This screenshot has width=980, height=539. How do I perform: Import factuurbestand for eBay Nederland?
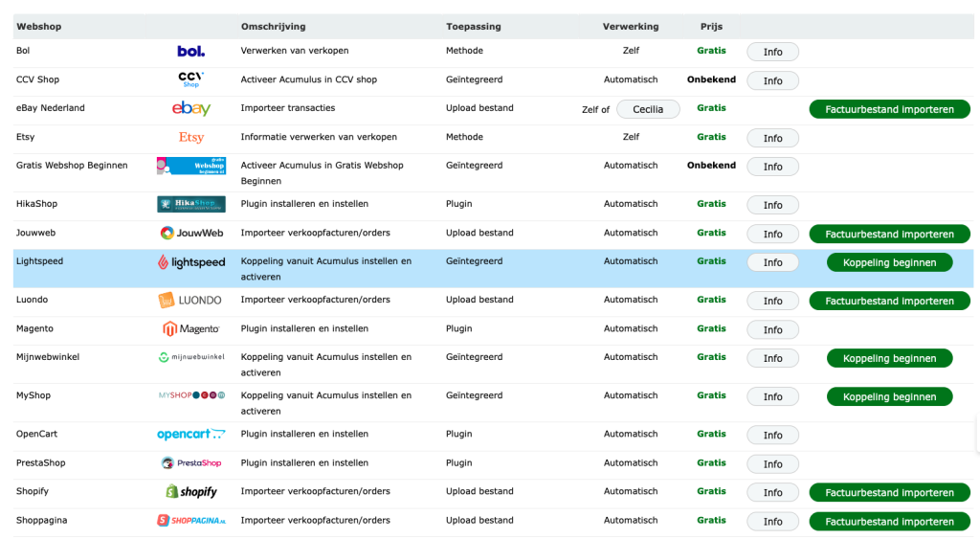click(889, 109)
